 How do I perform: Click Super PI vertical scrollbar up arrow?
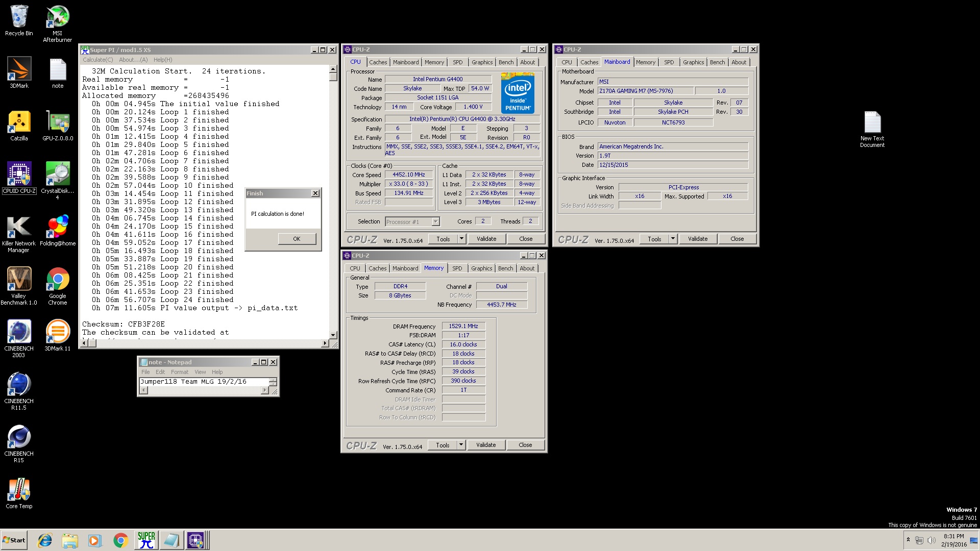(x=333, y=69)
